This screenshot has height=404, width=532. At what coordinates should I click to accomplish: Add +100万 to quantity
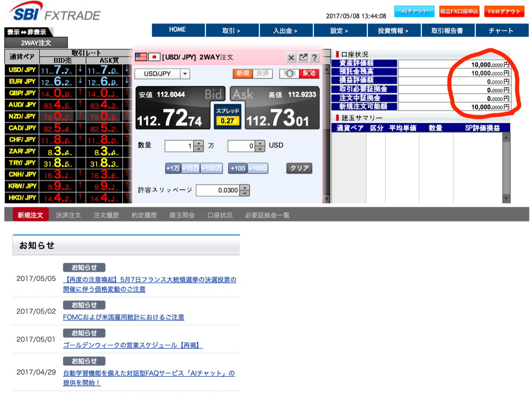[211, 168]
